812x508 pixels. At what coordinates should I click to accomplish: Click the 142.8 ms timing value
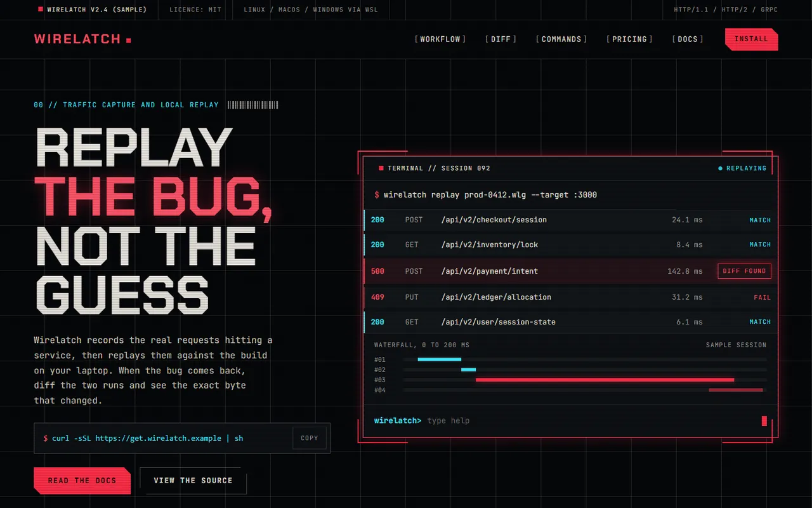point(685,271)
